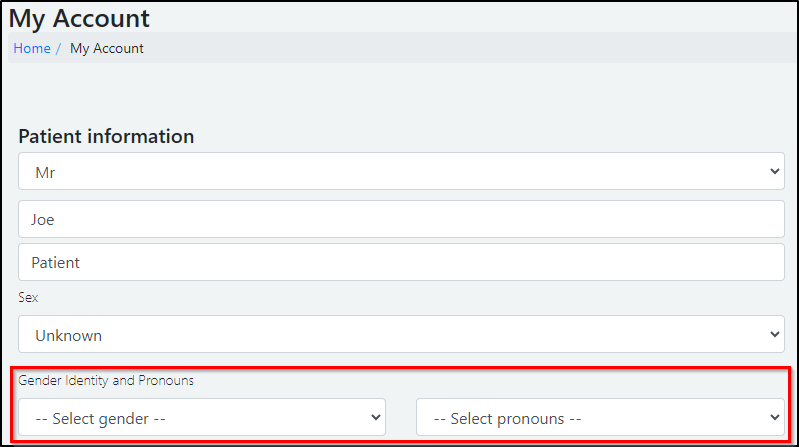Click the Patient information section heading

pyautogui.click(x=106, y=136)
